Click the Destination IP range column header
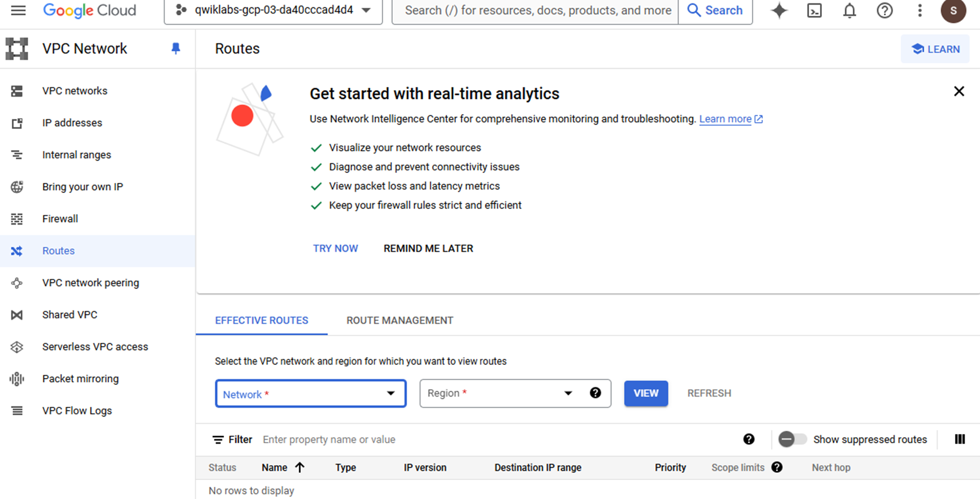Image resolution: width=980 pixels, height=499 pixels. tap(538, 468)
